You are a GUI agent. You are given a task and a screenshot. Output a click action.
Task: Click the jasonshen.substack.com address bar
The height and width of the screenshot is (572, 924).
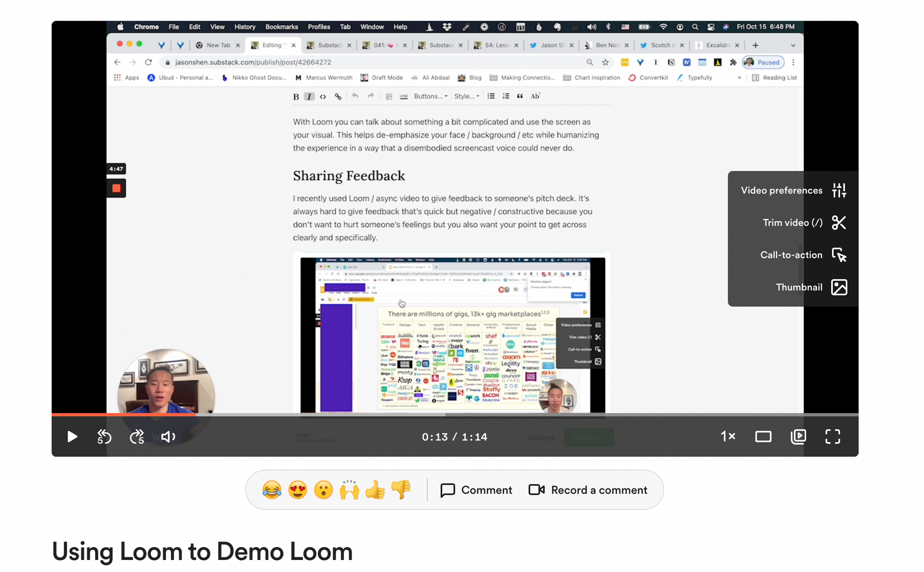pyautogui.click(x=377, y=62)
